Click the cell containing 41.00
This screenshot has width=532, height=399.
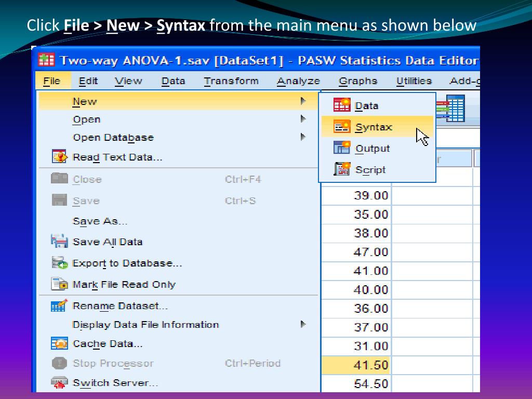click(356, 271)
